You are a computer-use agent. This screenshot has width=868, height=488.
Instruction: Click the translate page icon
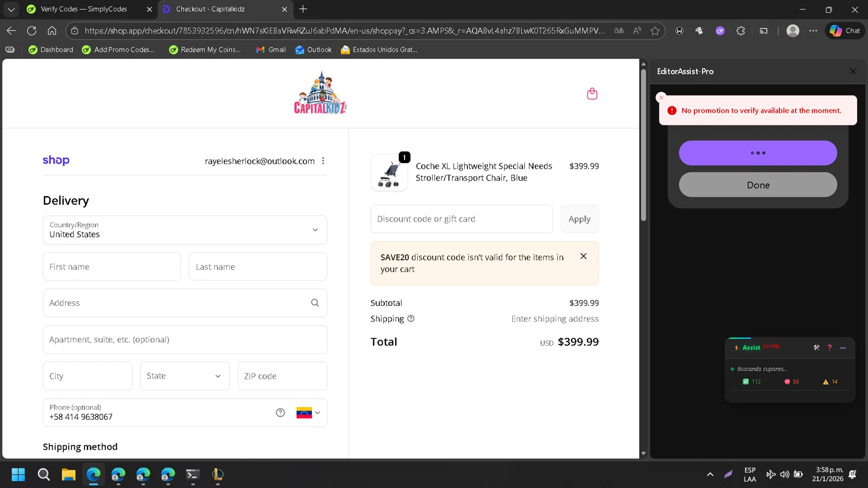click(619, 31)
